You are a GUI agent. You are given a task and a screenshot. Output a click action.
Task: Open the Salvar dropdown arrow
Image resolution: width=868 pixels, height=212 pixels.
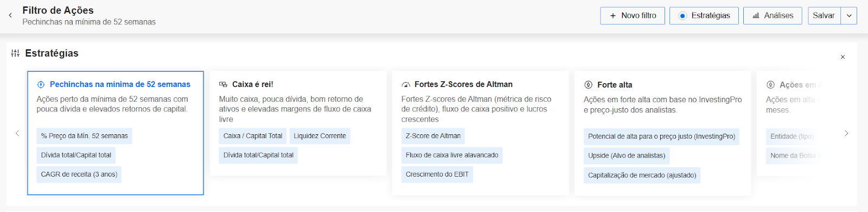click(849, 16)
